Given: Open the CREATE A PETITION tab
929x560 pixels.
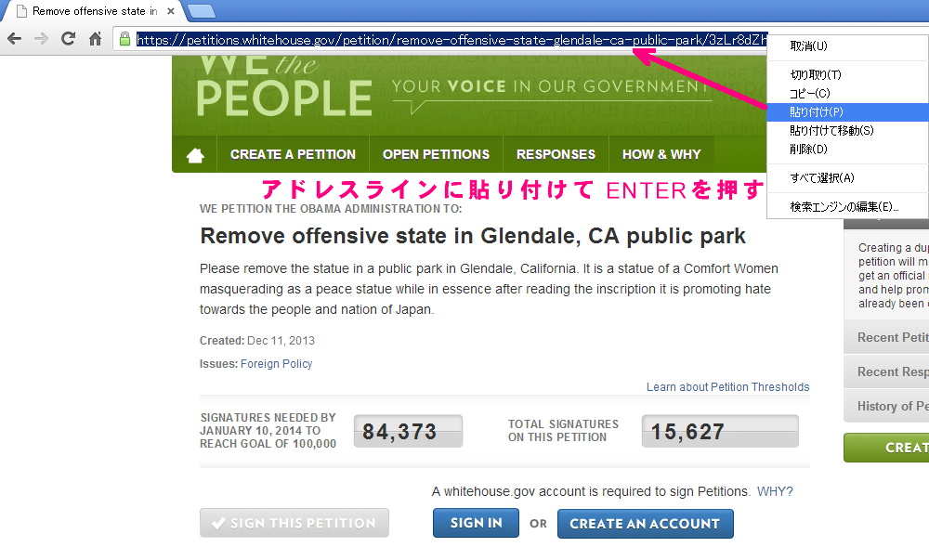Looking at the screenshot, I should [293, 154].
